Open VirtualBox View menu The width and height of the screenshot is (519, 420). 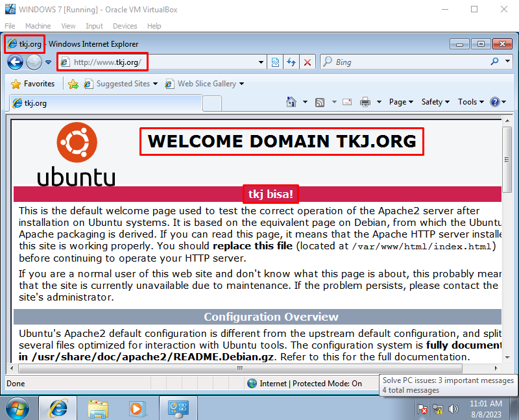tap(68, 26)
